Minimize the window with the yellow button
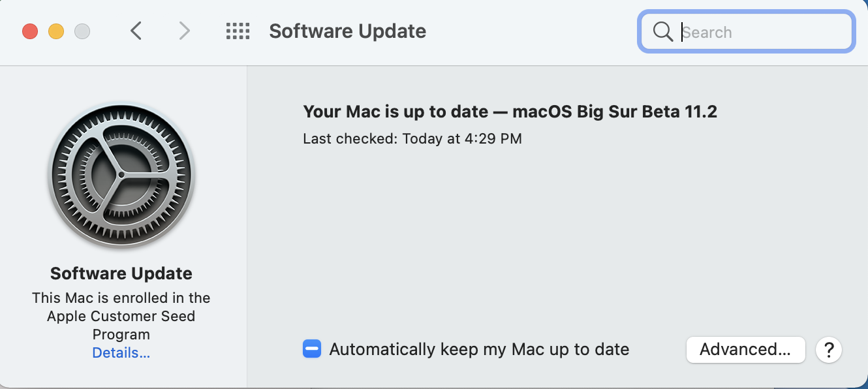 pos(56,31)
